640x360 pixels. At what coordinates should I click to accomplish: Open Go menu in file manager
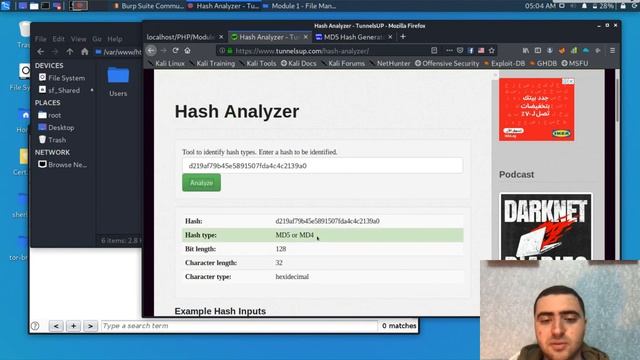pyautogui.click(x=97, y=39)
